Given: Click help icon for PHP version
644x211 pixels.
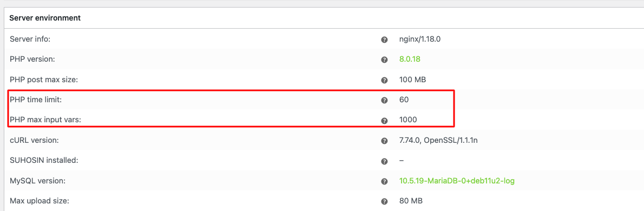Looking at the screenshot, I should coord(384,60).
